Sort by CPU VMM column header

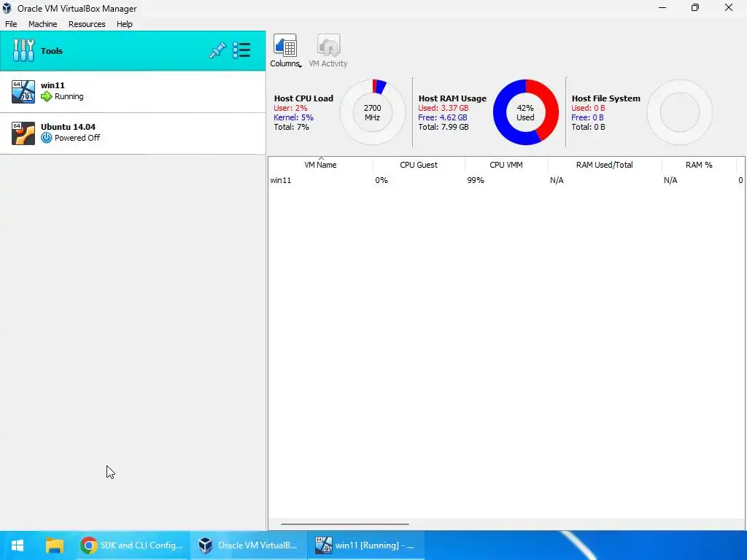[506, 165]
